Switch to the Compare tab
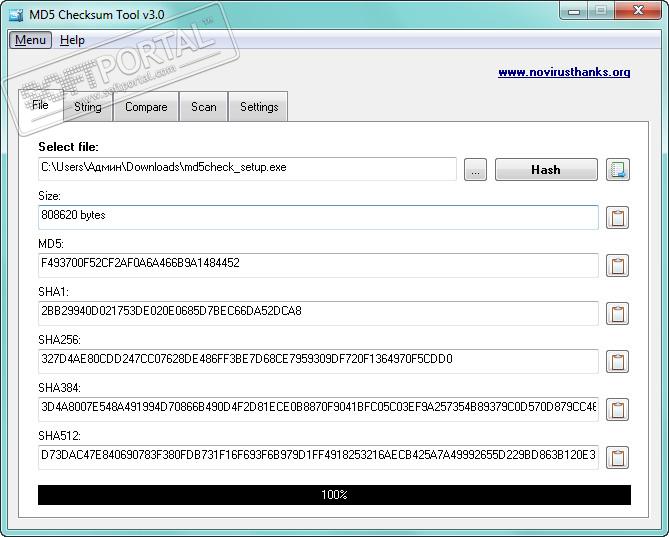669x537 pixels. (146, 107)
